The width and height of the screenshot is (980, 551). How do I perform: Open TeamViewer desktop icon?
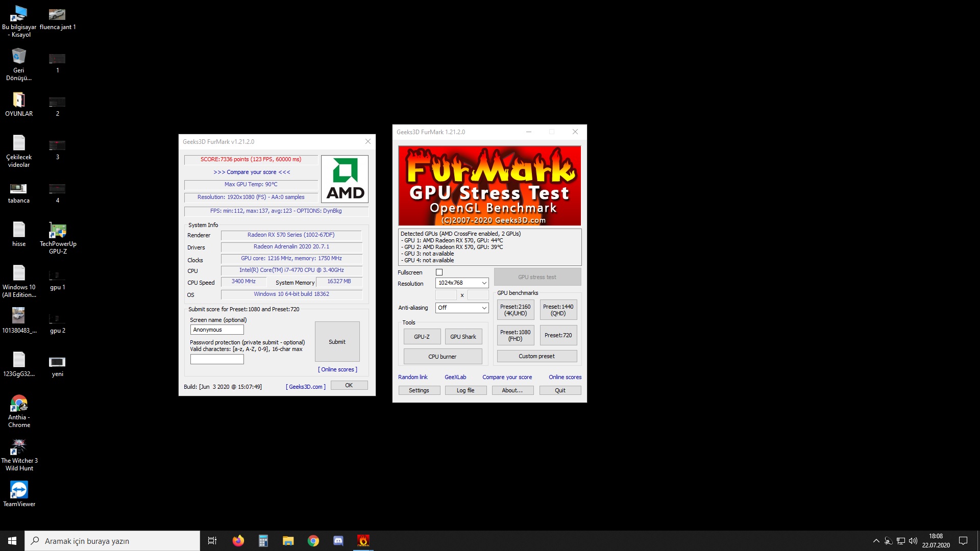pyautogui.click(x=19, y=490)
